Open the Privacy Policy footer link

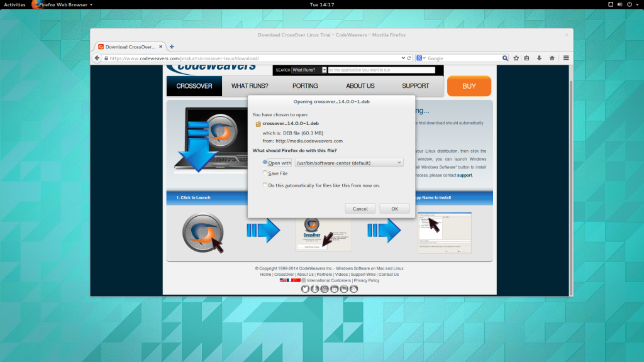tap(367, 281)
